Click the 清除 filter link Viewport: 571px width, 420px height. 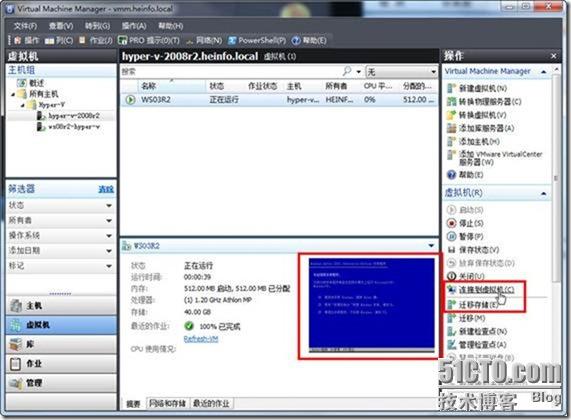pos(106,189)
